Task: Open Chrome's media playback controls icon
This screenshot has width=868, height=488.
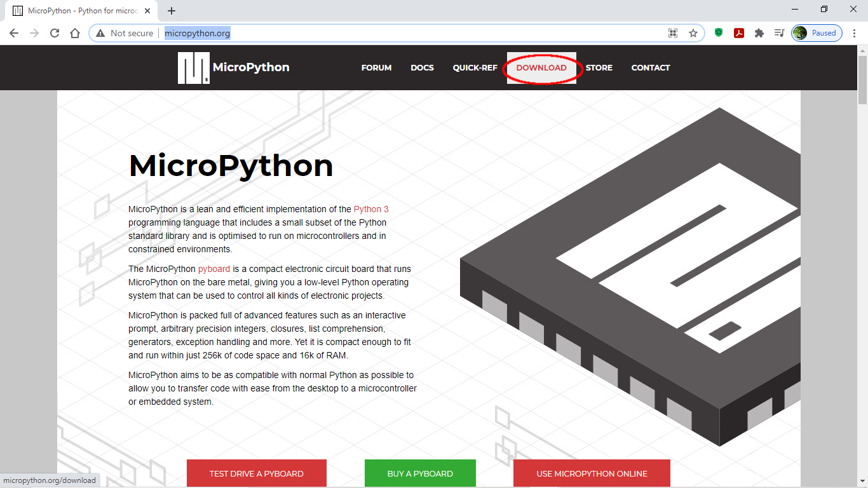Action: 780,32
